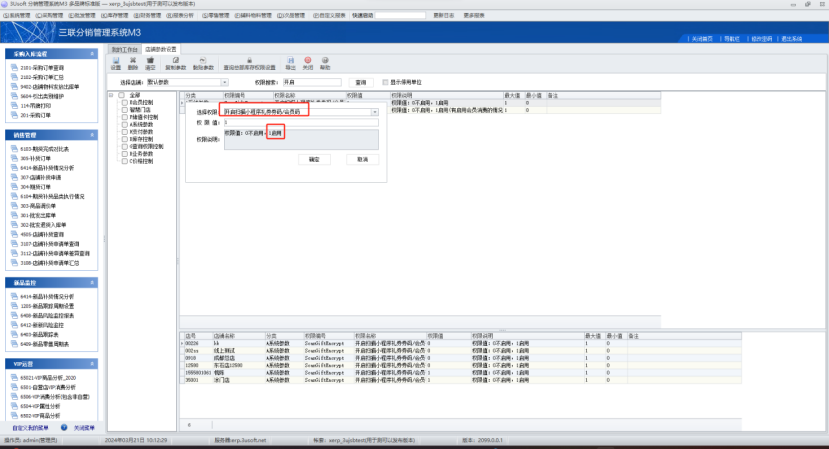Collapse the 销售管理 sidebar panel

(92, 135)
